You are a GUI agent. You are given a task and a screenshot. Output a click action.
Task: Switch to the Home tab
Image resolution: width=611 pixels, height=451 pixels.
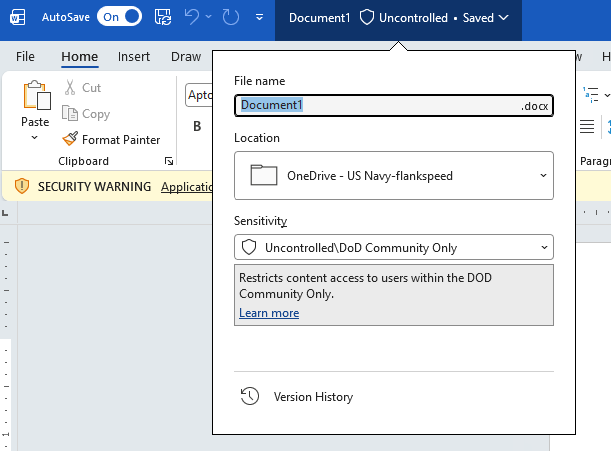79,57
